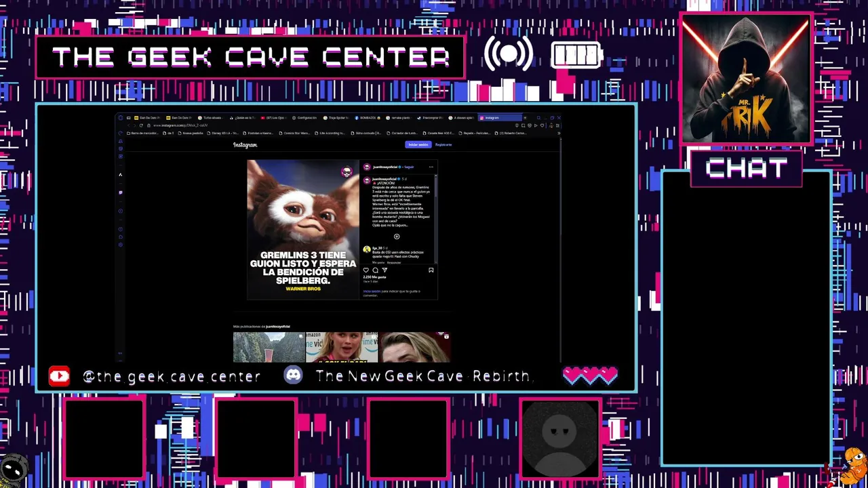
Task: Reload the page in the browser toolbar
Action: [x=141, y=125]
